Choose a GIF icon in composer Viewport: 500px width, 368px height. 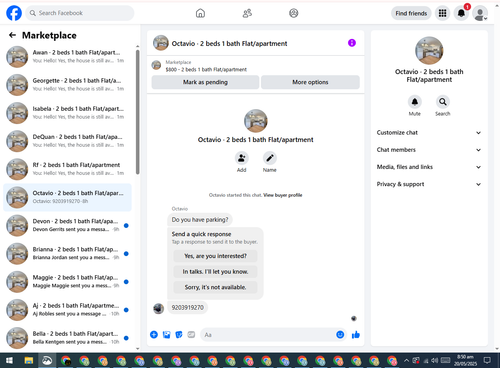(x=191, y=335)
